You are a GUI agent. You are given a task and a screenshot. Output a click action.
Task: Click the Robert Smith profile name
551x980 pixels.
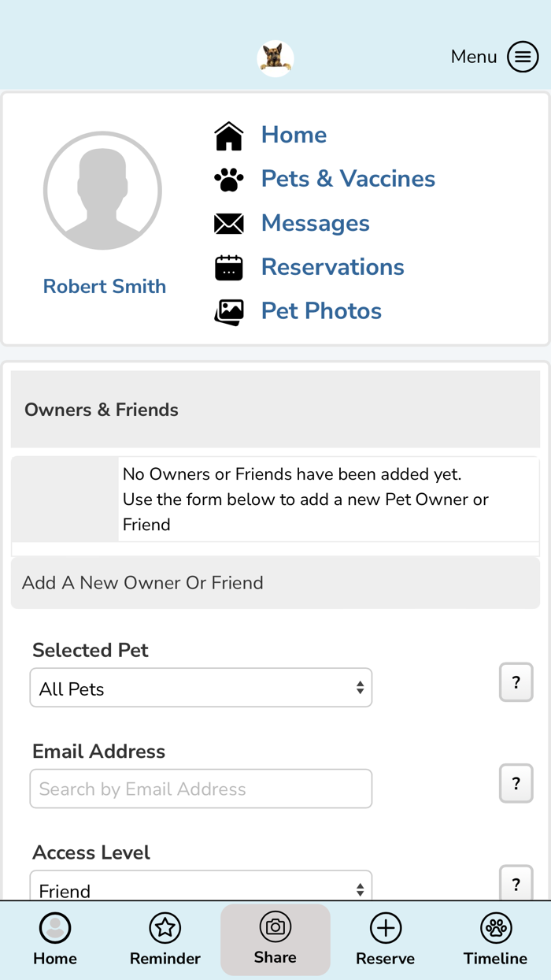104,286
